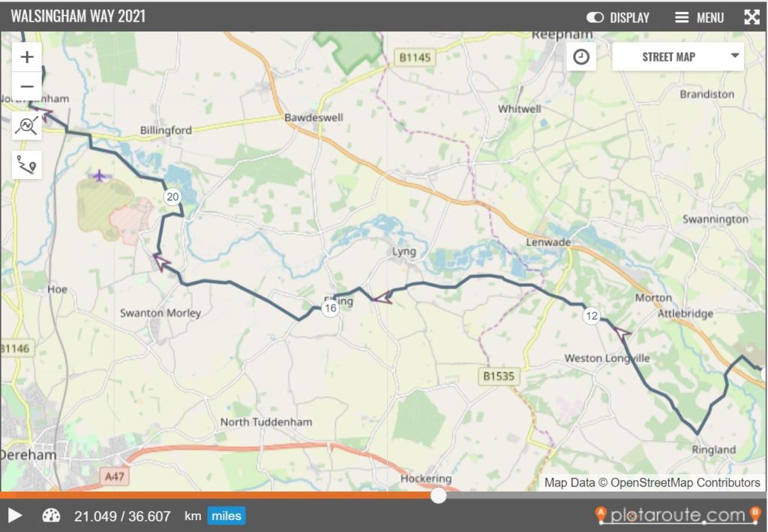Zoom out of the map
This screenshot has height=532, width=768.
point(27,87)
